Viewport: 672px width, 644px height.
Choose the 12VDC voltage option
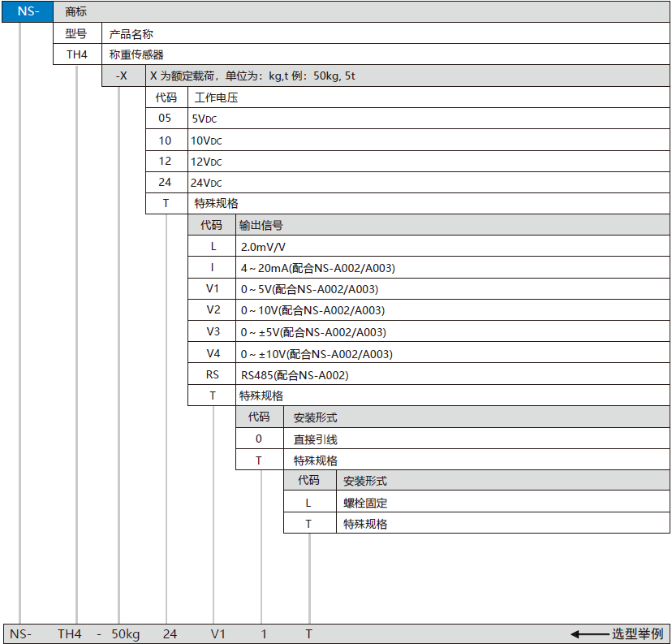pyautogui.click(x=206, y=161)
